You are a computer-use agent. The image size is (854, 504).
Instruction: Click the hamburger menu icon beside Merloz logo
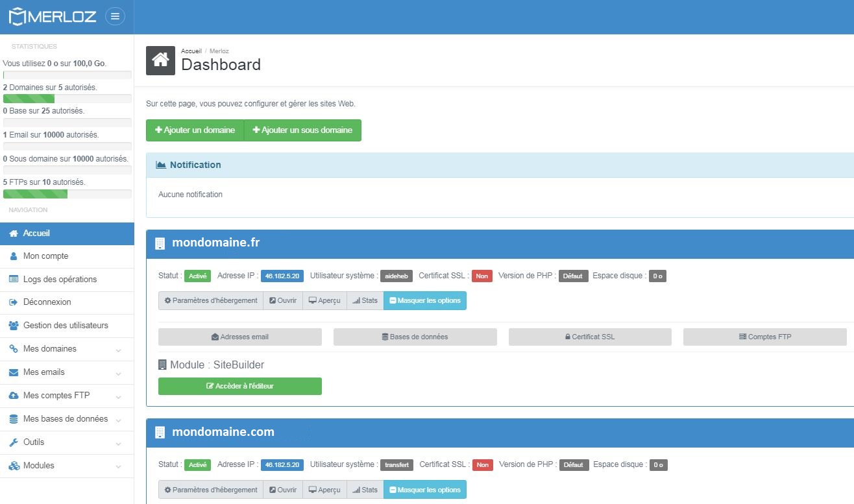(115, 17)
